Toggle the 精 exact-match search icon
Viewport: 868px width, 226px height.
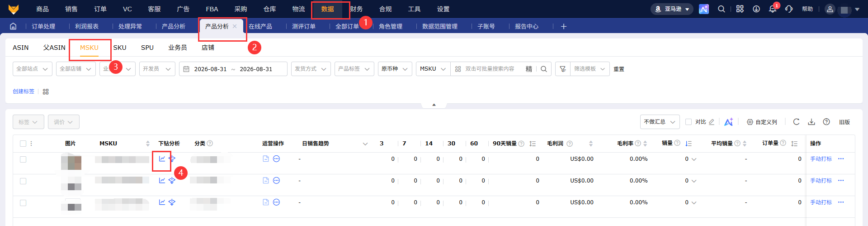(x=529, y=69)
